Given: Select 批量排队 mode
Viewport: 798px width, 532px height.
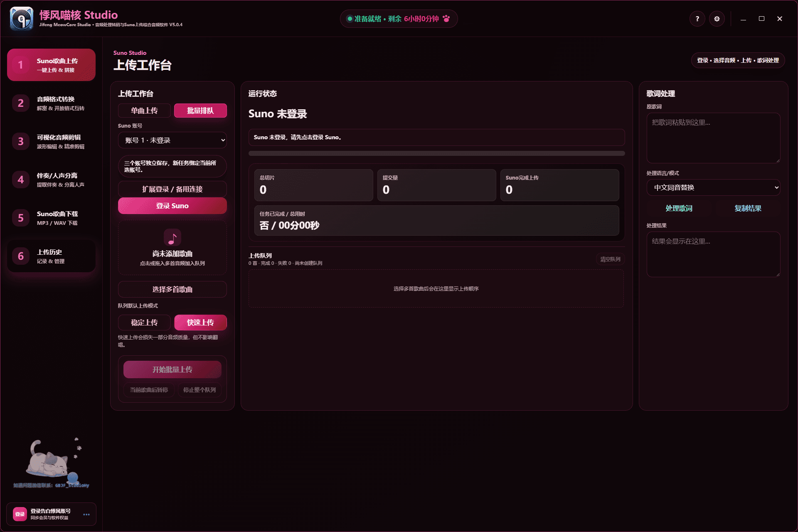Looking at the screenshot, I should [x=200, y=111].
